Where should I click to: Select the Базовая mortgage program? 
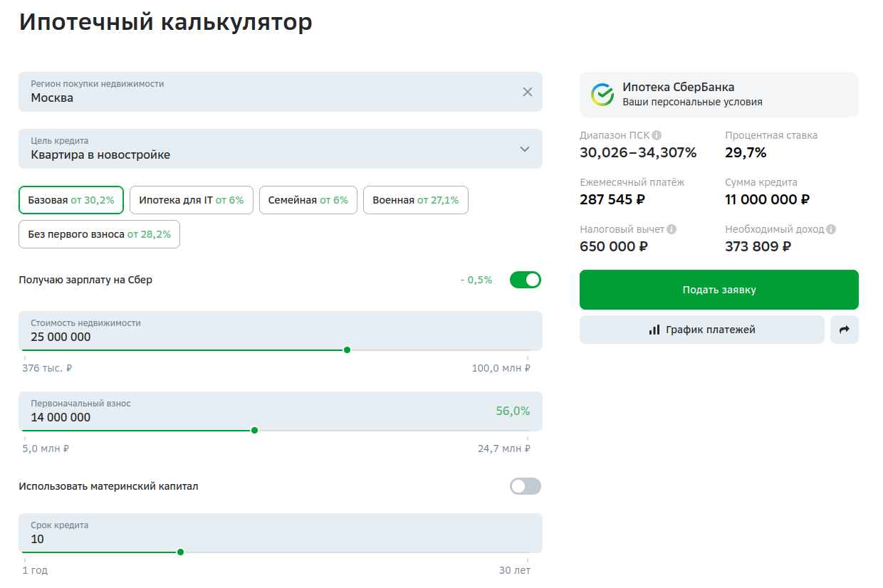pyautogui.click(x=71, y=200)
